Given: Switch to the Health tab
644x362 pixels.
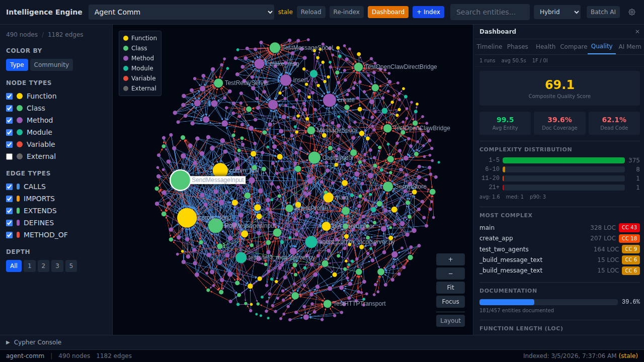Looking at the screenshot, I should point(545,46).
